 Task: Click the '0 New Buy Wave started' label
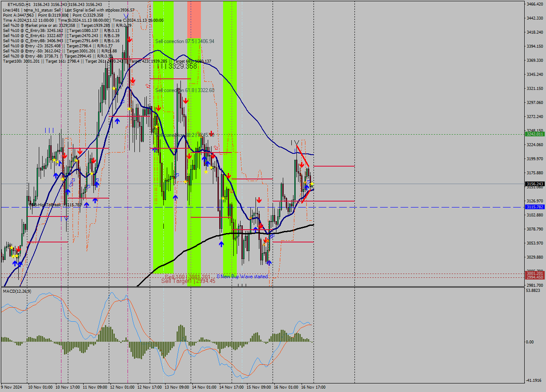pyautogui.click(x=242, y=277)
